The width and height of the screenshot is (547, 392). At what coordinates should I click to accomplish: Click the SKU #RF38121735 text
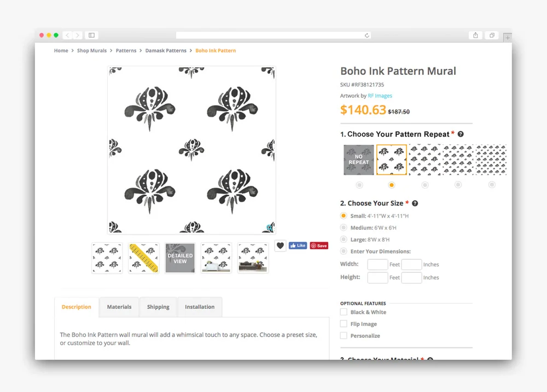362,85
